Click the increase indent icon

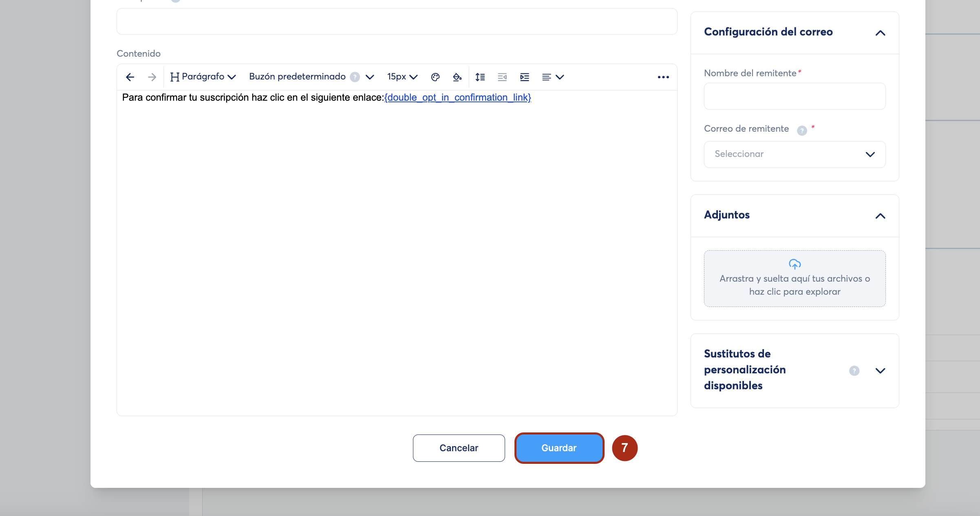[x=525, y=77]
